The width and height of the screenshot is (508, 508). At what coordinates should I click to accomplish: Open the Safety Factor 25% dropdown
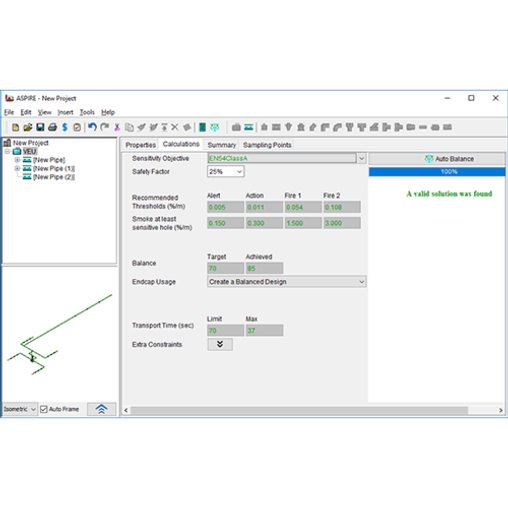tap(226, 172)
